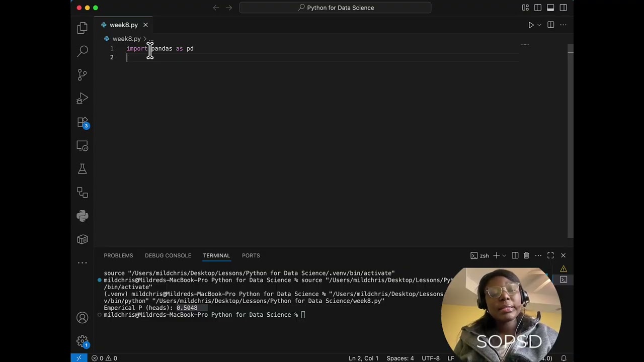The image size is (644, 362).
Task: Select the zsh terminal entry in side list
Action: (x=563, y=280)
